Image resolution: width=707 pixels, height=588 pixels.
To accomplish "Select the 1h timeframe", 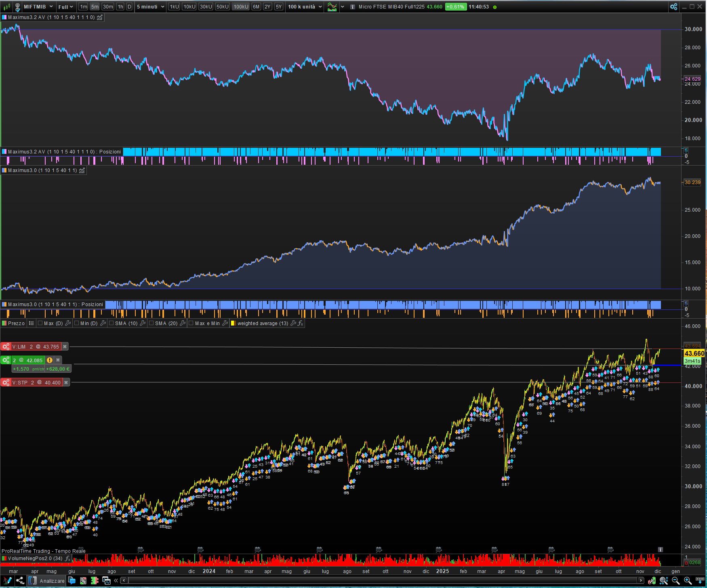I will coord(120,7).
